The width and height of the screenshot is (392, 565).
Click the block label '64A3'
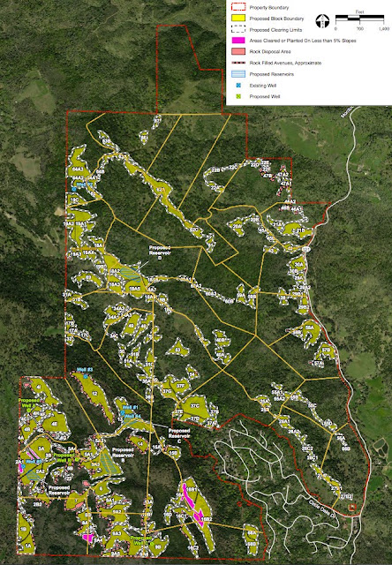pyautogui.click(x=78, y=169)
